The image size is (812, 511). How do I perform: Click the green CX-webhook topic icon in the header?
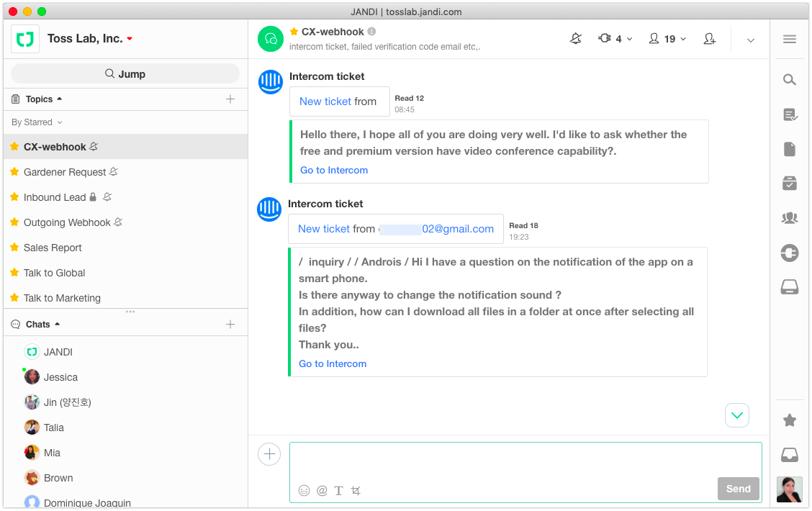click(x=271, y=39)
